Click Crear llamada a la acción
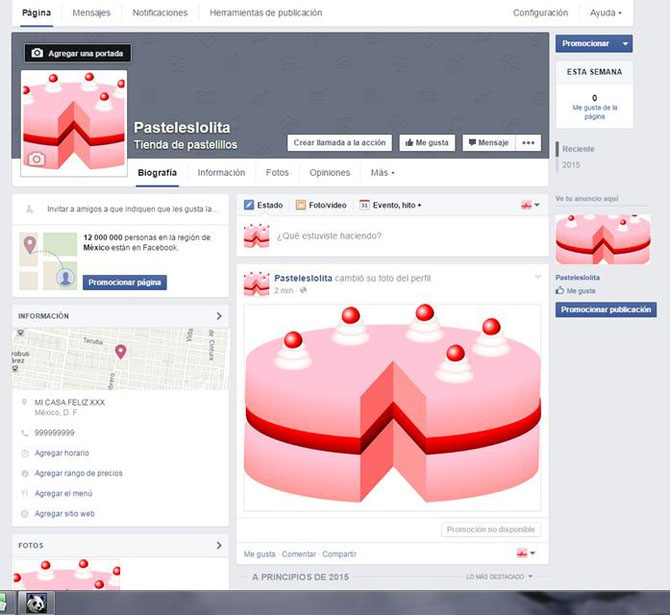The height and width of the screenshot is (615, 670). click(340, 143)
